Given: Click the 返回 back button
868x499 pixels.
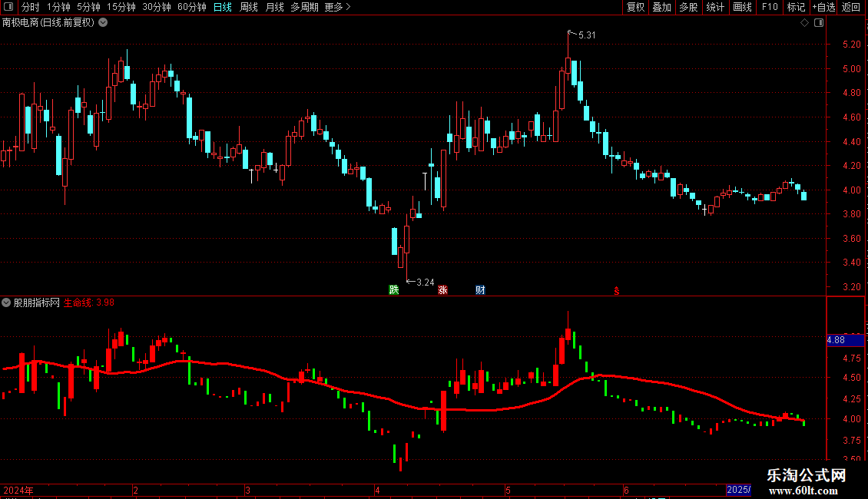Looking at the screenshot, I should point(851,7).
